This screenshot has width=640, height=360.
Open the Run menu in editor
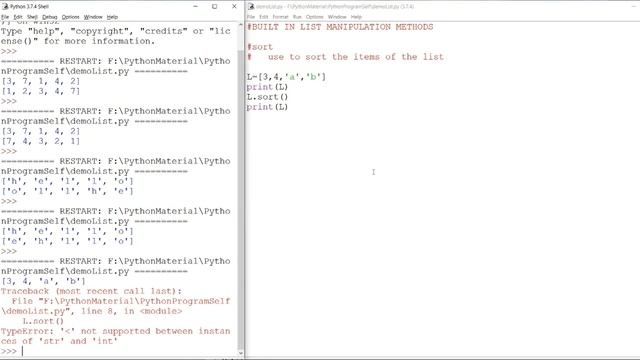[297, 17]
